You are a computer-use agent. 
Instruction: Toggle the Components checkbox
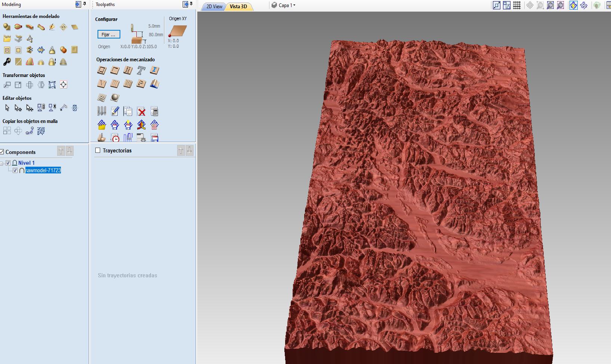2,152
